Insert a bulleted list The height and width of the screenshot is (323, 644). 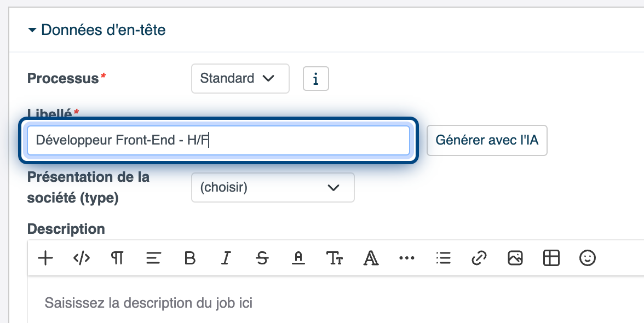442,258
